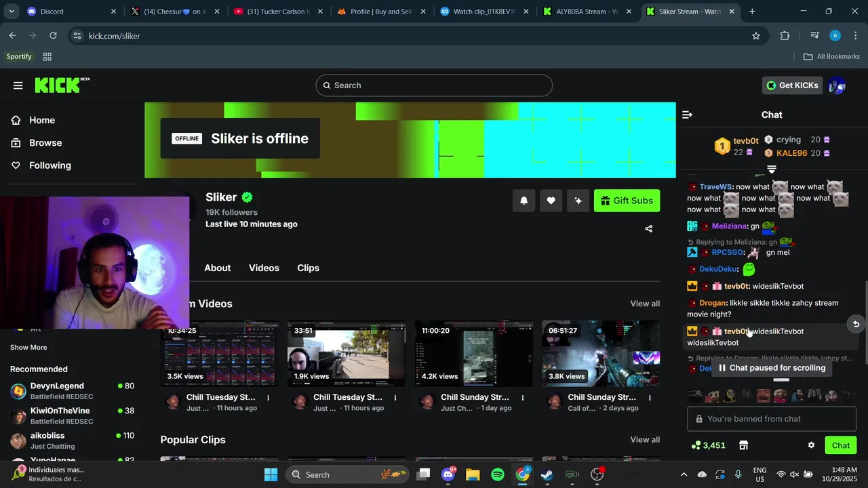Open All Bookmarks folder

coord(831,56)
